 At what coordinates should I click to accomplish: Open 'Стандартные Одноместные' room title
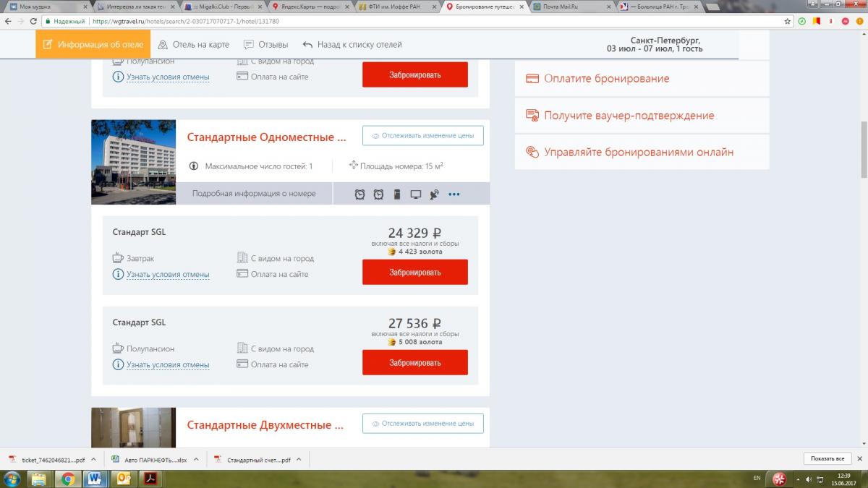click(x=267, y=137)
